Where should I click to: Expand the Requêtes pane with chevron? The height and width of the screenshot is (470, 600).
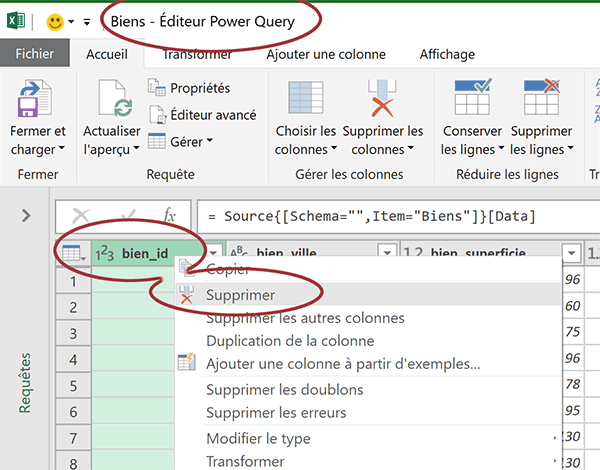[26, 216]
